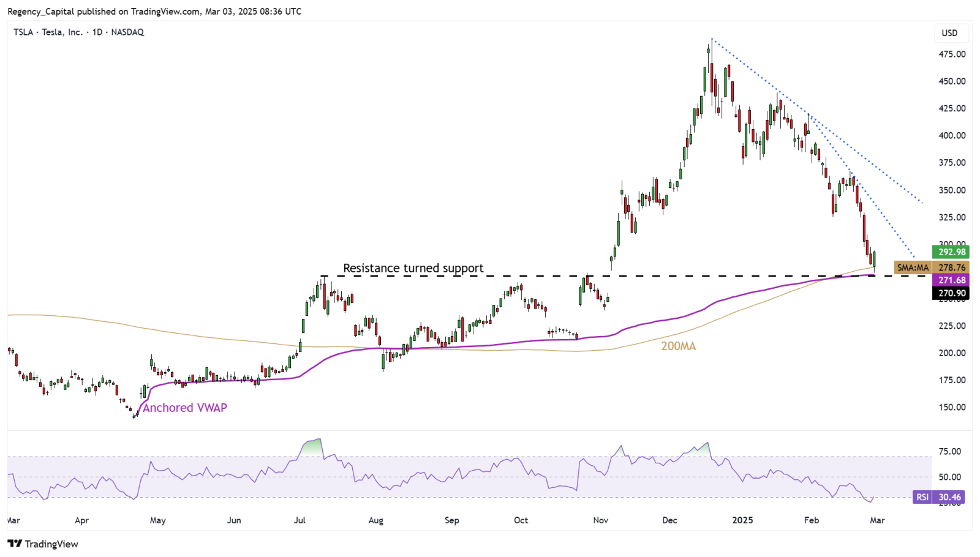Select the black 270.90 support level tag

click(951, 293)
